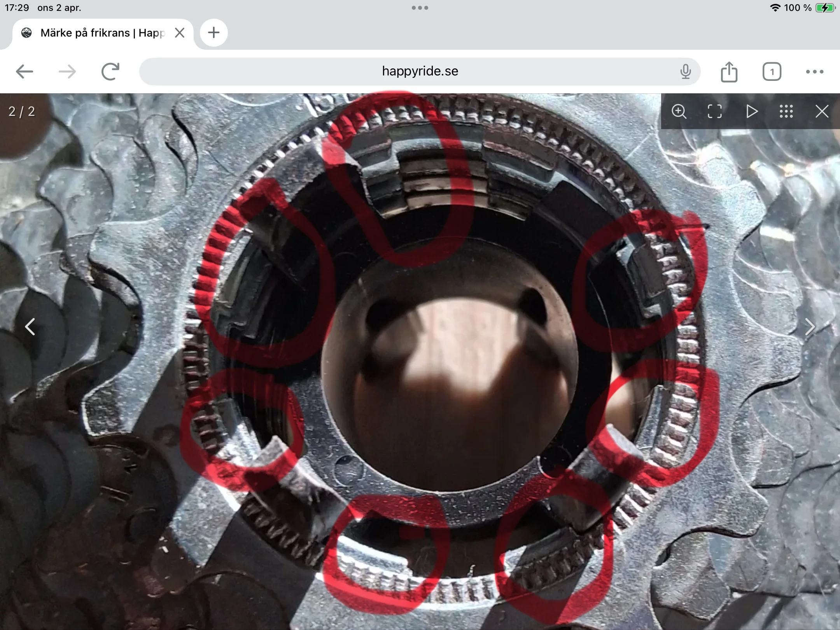Advance to the next image with right chevron
The image size is (840, 630).
coord(810,327)
